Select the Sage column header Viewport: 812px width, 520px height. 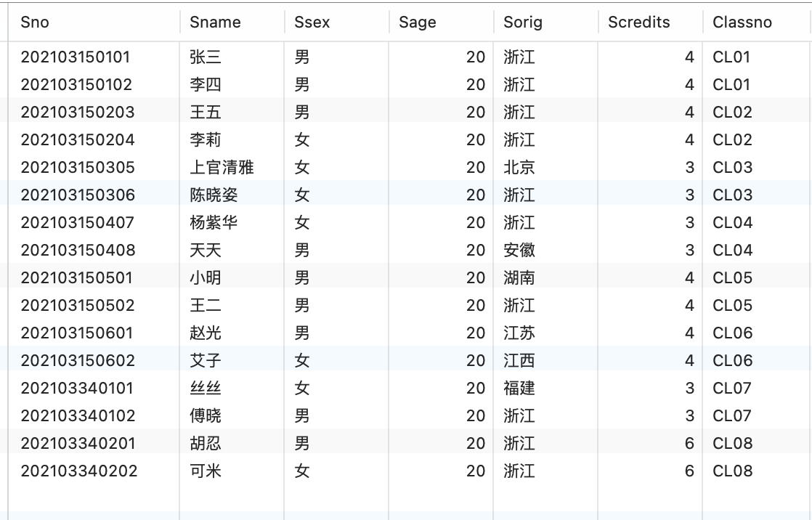418,23
